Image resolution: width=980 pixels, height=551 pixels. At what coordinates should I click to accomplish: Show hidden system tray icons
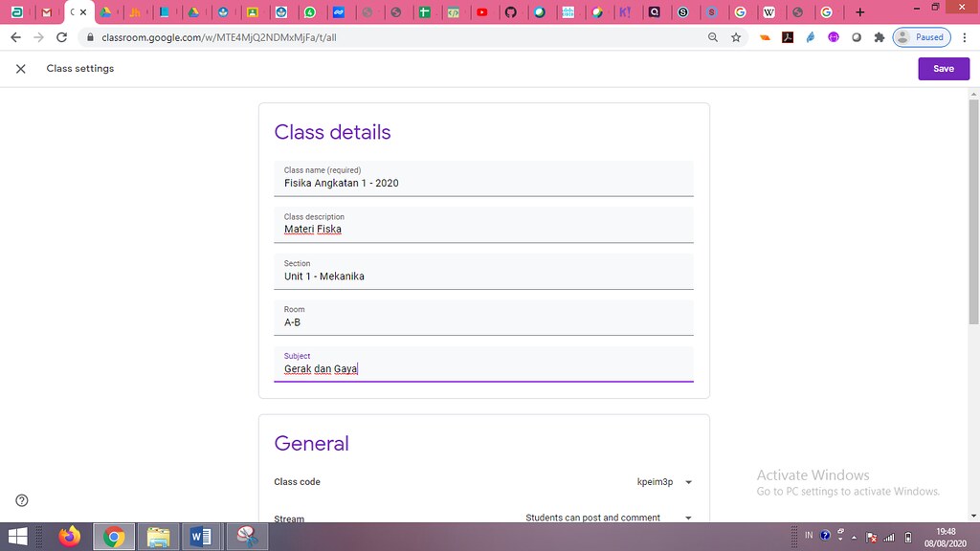[x=854, y=537]
